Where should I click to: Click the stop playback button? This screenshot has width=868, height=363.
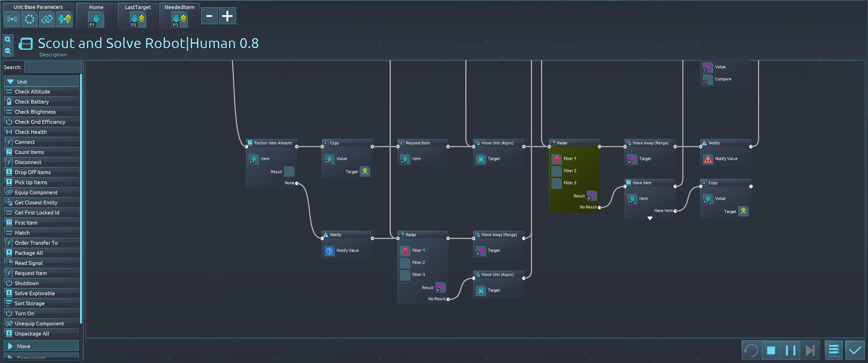pyautogui.click(x=771, y=350)
